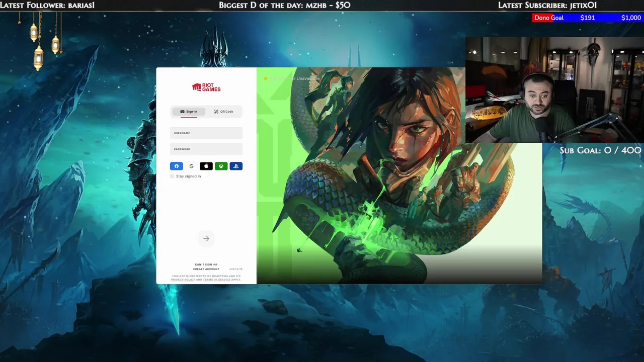Image resolution: width=644 pixels, height=362 pixels.
Task: Open the Privacy Policy link
Action: [x=183, y=280]
